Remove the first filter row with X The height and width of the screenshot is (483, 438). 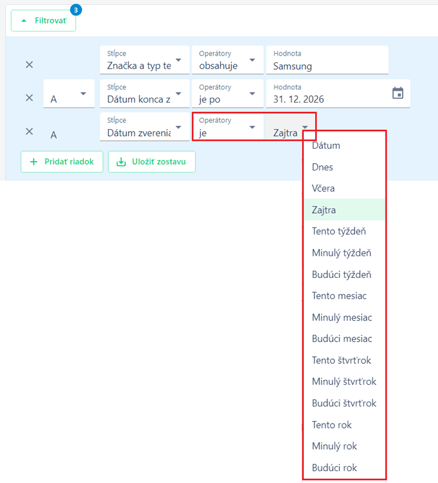[x=29, y=64]
